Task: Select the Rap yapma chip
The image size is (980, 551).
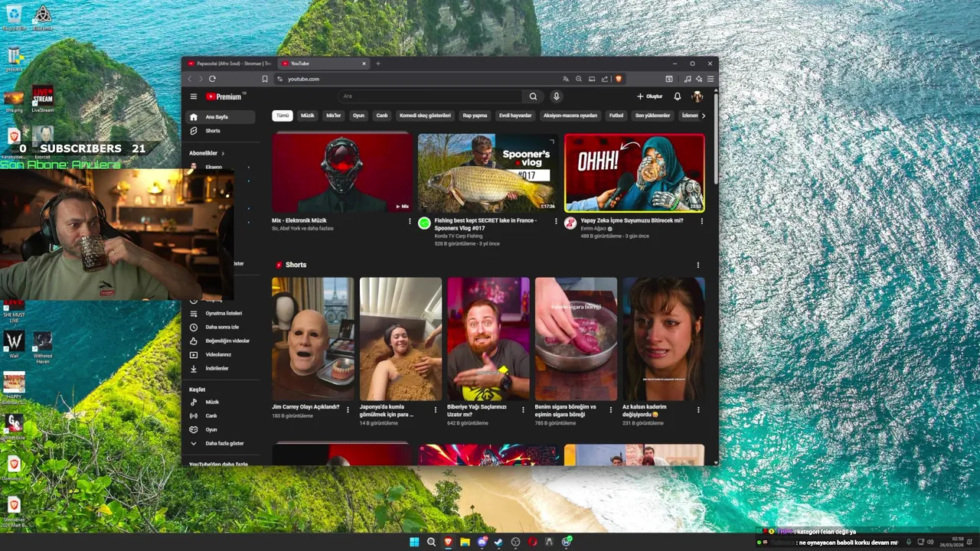Action: coord(475,116)
